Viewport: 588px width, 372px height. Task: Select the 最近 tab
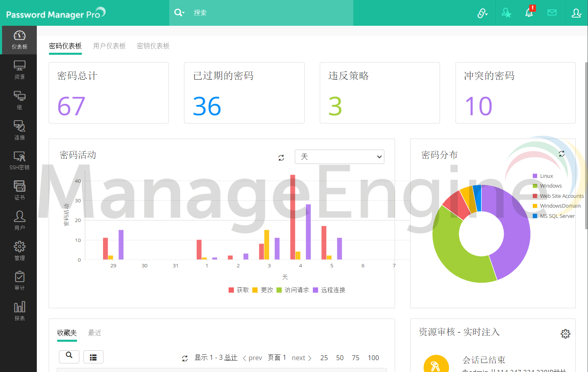point(95,333)
